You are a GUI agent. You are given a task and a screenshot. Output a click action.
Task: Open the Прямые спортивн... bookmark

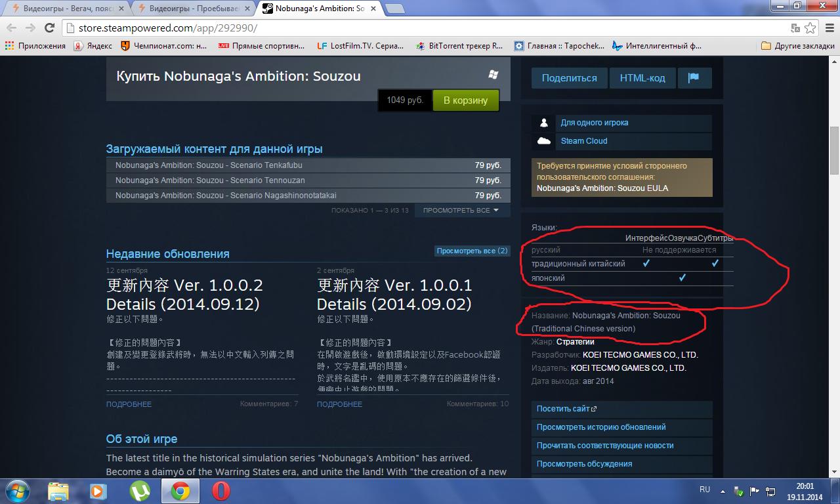point(261,46)
